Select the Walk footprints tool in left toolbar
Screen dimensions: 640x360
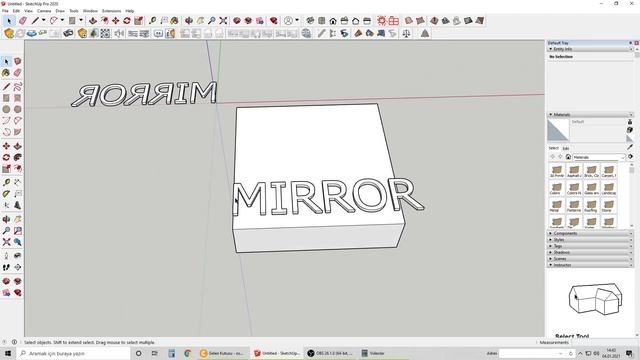[x=6, y=267]
